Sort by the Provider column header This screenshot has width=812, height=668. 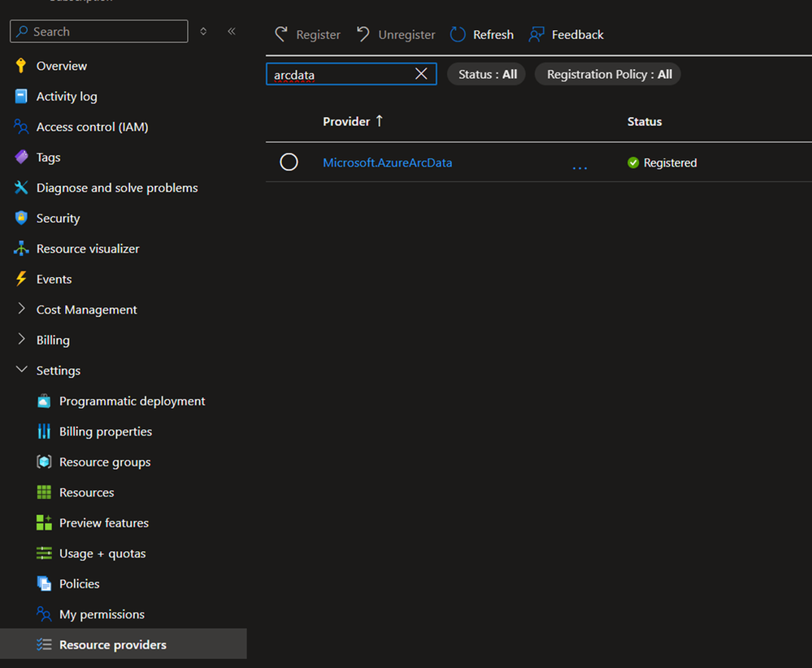click(x=353, y=122)
